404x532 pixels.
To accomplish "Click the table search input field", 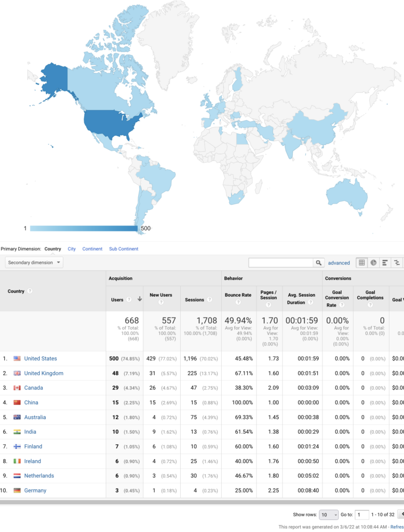I will tap(281, 262).
